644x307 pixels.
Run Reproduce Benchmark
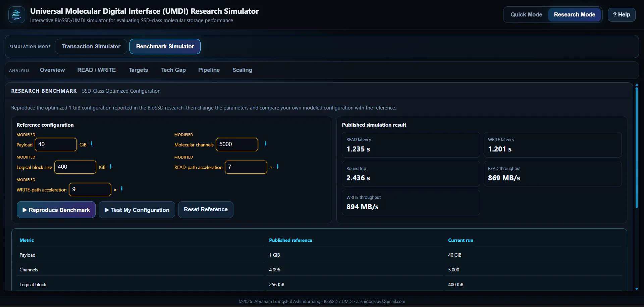point(56,210)
